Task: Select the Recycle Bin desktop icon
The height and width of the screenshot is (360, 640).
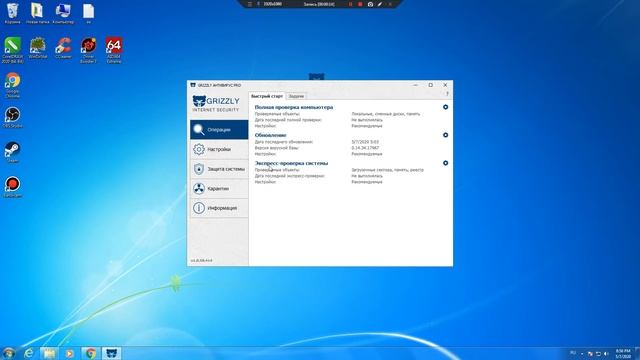Action: click(x=12, y=13)
